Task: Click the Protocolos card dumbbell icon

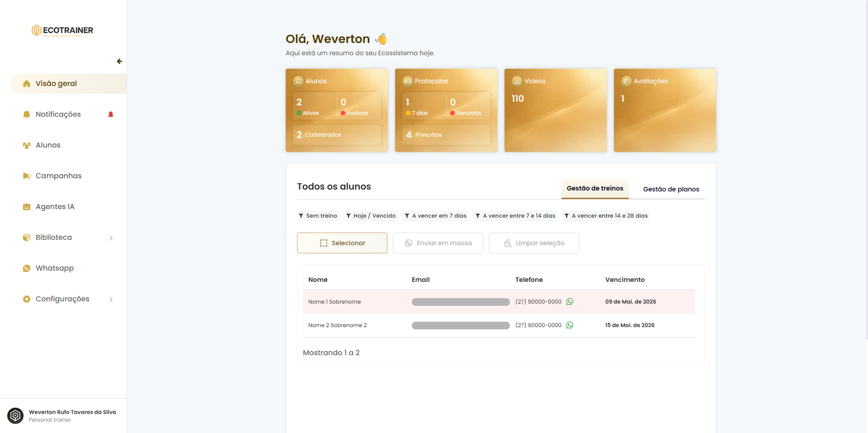Action: coord(408,81)
